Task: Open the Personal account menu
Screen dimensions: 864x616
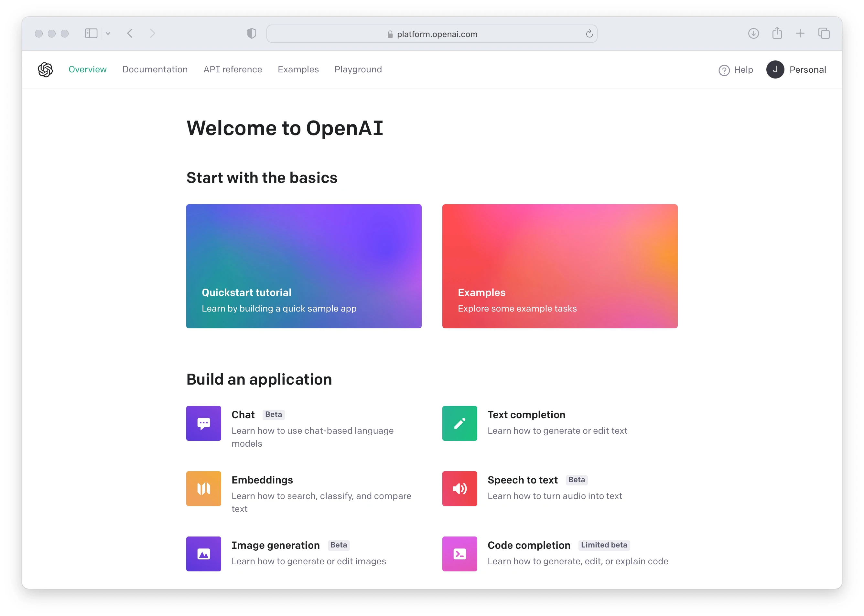Action: tap(796, 70)
